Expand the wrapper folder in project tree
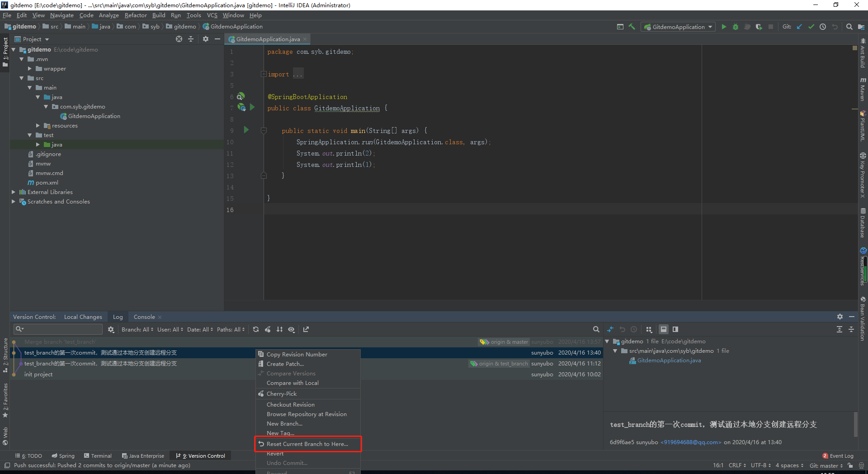 coord(30,69)
